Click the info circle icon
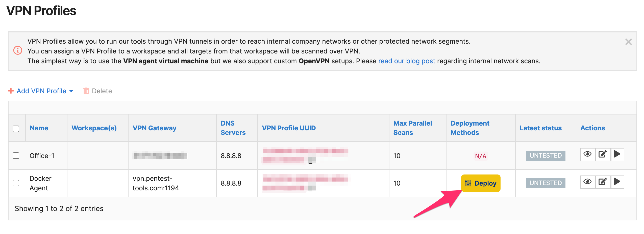 18,50
